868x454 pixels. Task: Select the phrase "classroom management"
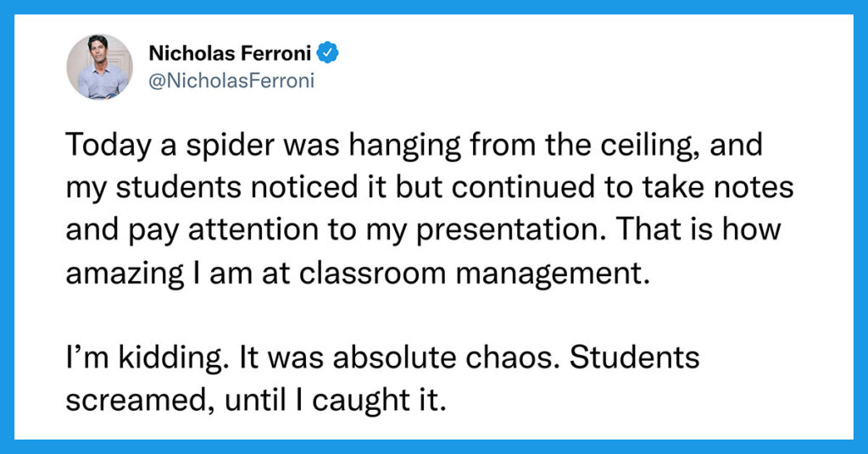click(x=475, y=274)
